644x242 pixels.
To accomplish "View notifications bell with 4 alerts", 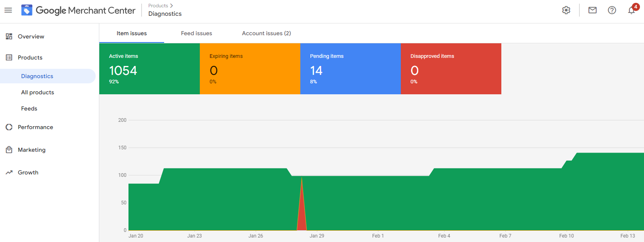I will pos(632,10).
